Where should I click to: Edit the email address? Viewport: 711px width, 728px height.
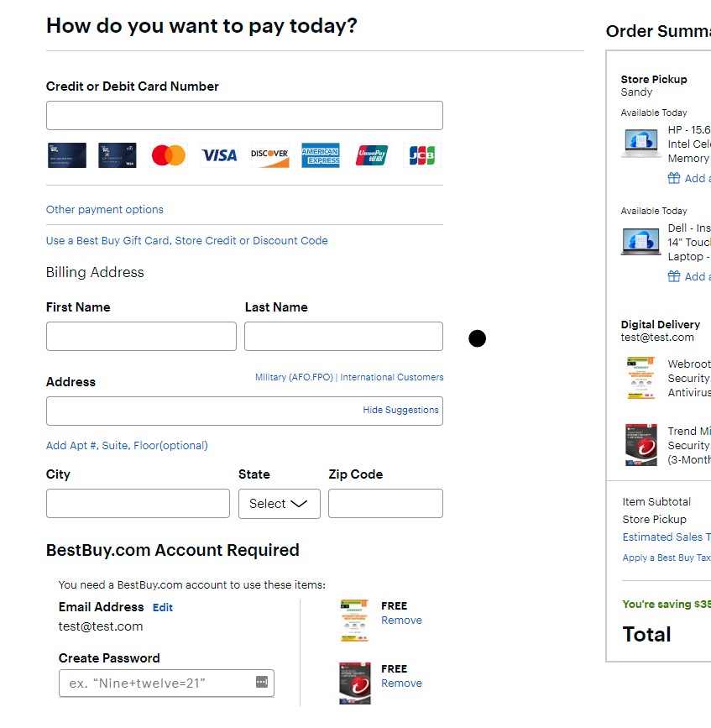pos(163,607)
